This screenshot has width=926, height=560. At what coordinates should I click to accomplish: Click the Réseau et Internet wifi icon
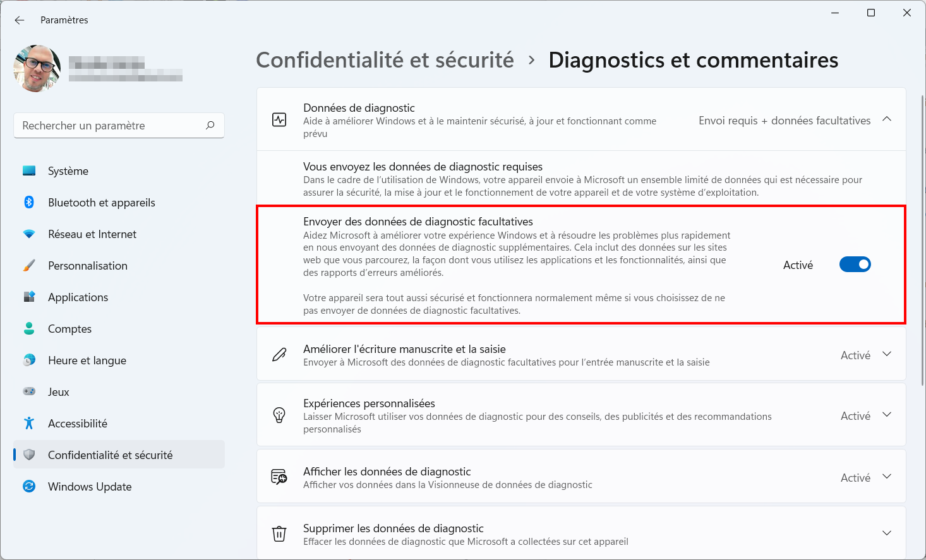coord(29,234)
